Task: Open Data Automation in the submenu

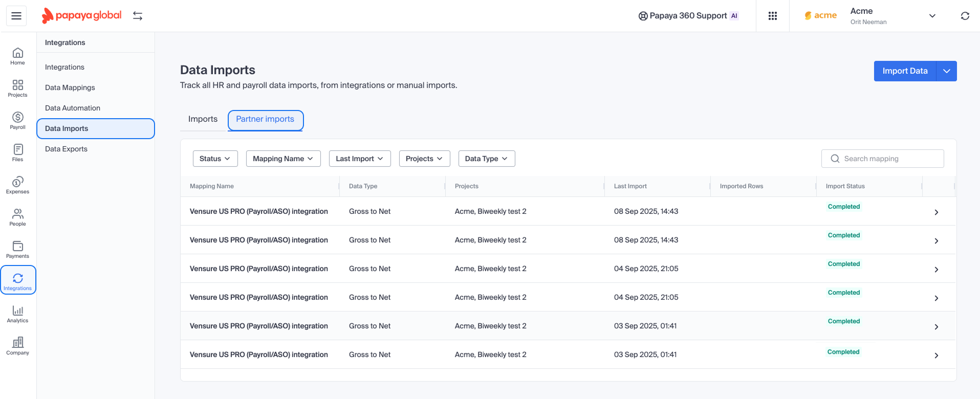Action: click(73, 108)
